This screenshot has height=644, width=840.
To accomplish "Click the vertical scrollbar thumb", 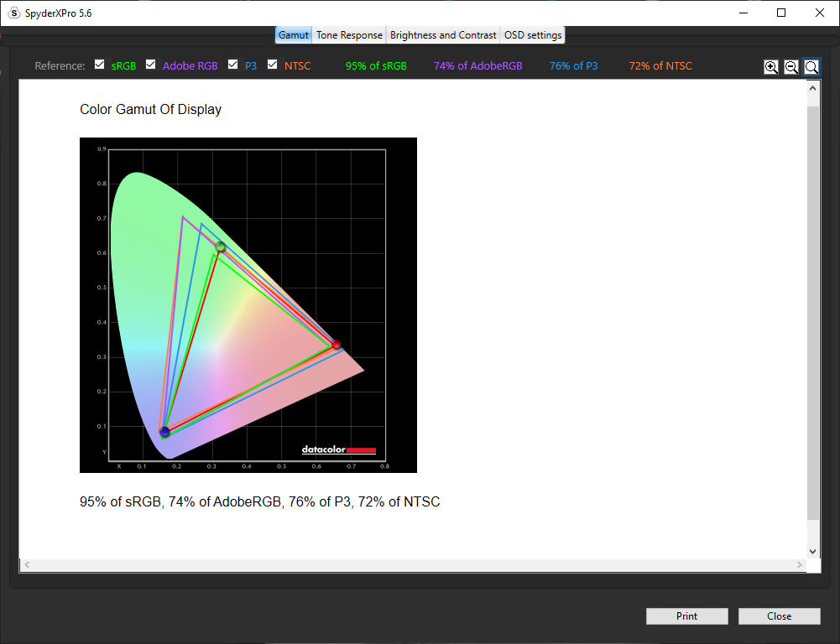I will (812, 313).
